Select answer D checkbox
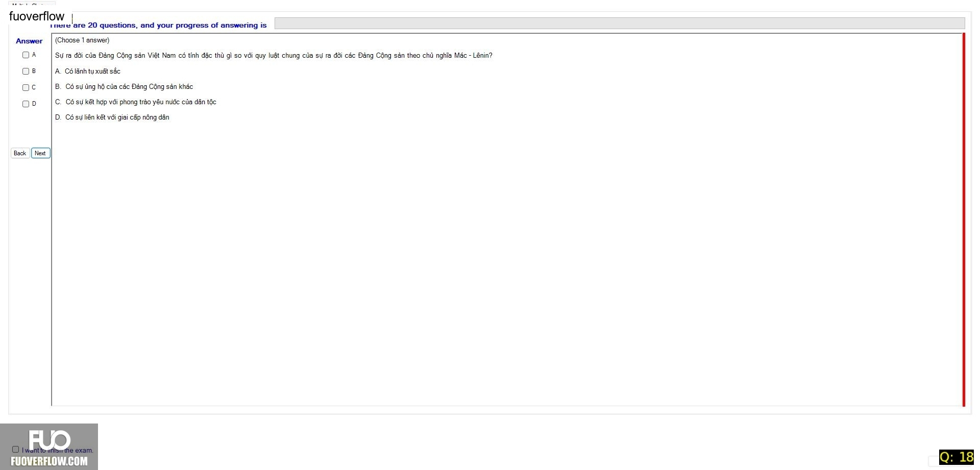 click(x=26, y=104)
